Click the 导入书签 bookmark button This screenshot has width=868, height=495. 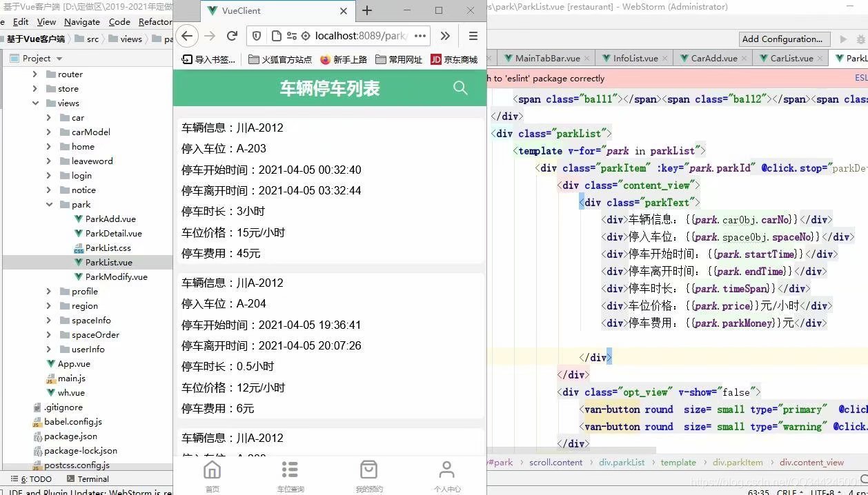(x=208, y=59)
